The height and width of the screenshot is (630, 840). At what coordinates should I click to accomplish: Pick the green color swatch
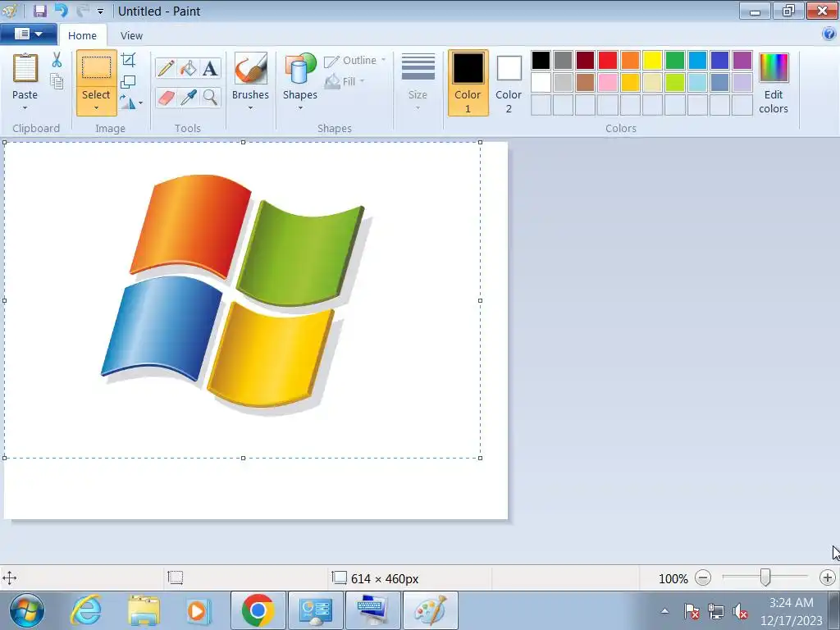pyautogui.click(x=675, y=60)
